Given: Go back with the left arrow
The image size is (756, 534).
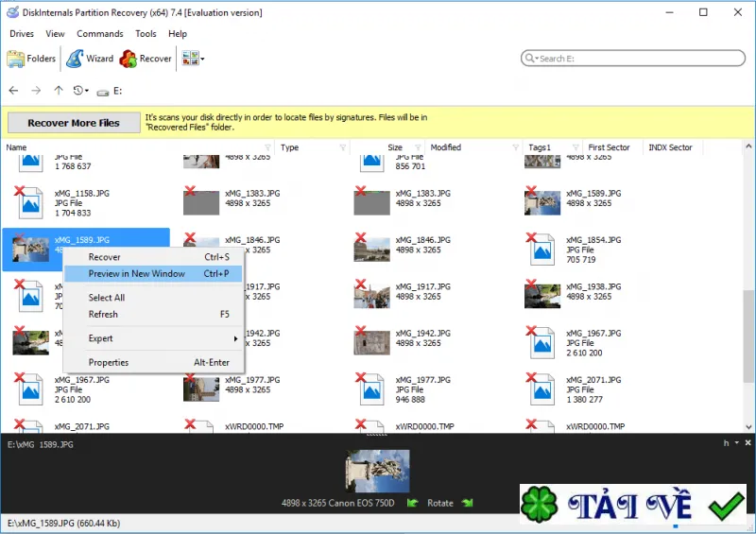Looking at the screenshot, I should coord(13,90).
